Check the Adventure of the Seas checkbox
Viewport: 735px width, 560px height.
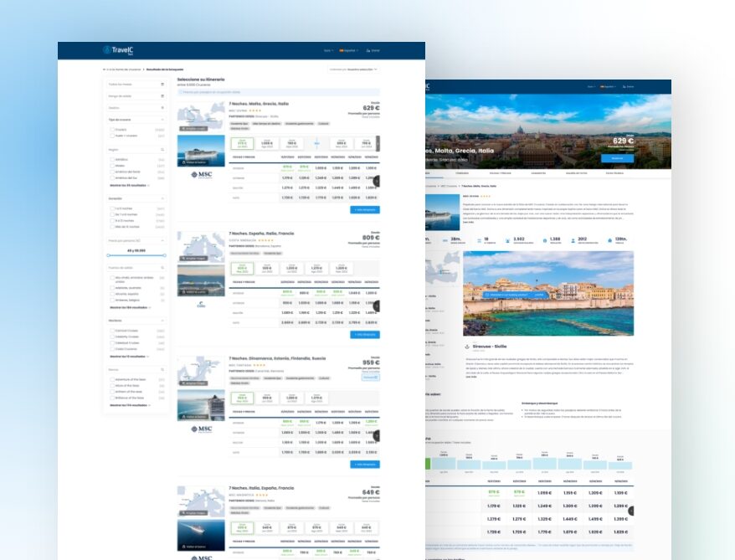(x=112, y=379)
